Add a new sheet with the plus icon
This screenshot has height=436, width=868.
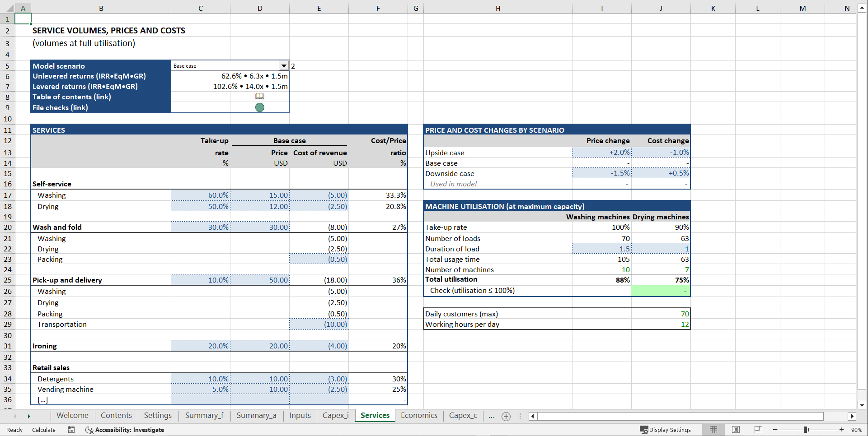(506, 416)
